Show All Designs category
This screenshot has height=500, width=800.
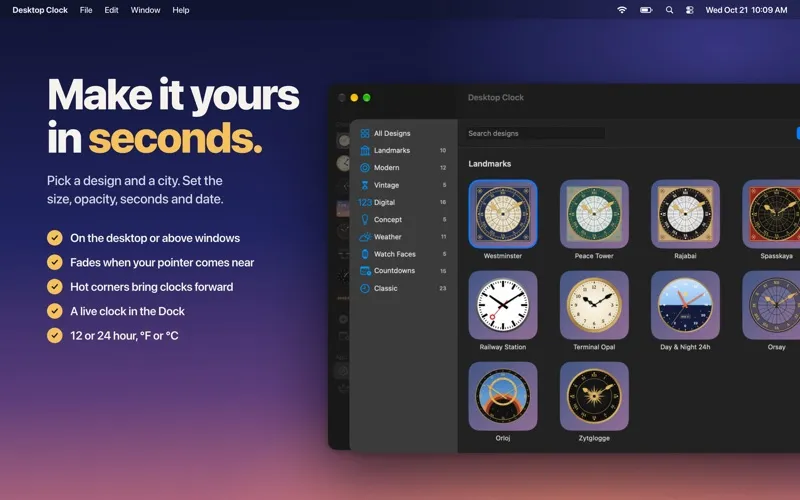pyautogui.click(x=392, y=133)
